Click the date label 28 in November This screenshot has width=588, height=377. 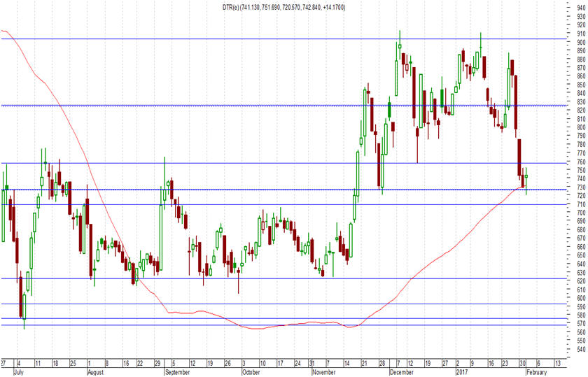[382, 363]
